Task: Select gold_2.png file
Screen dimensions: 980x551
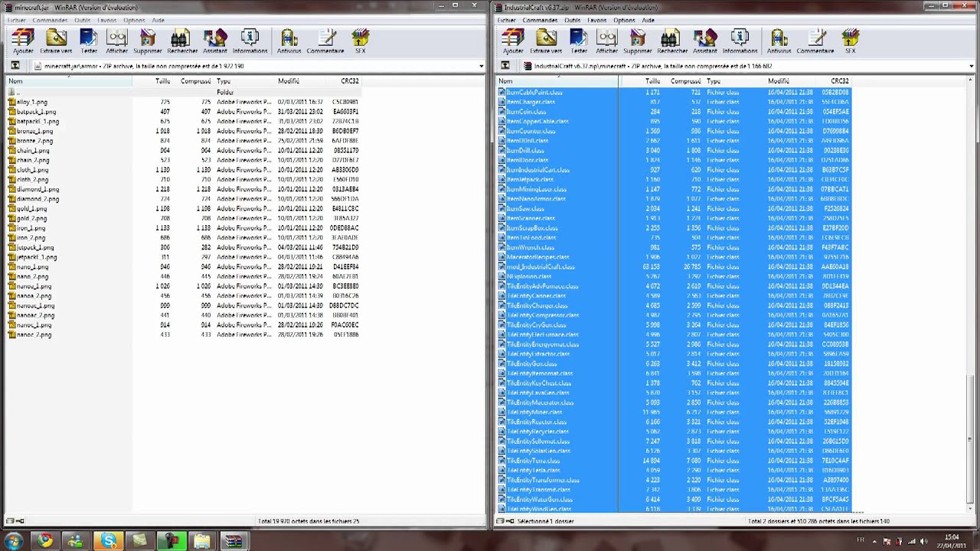Action: tap(31, 218)
